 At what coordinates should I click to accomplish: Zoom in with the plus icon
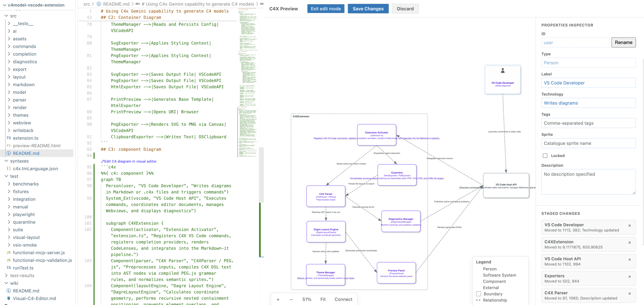tap(278, 299)
